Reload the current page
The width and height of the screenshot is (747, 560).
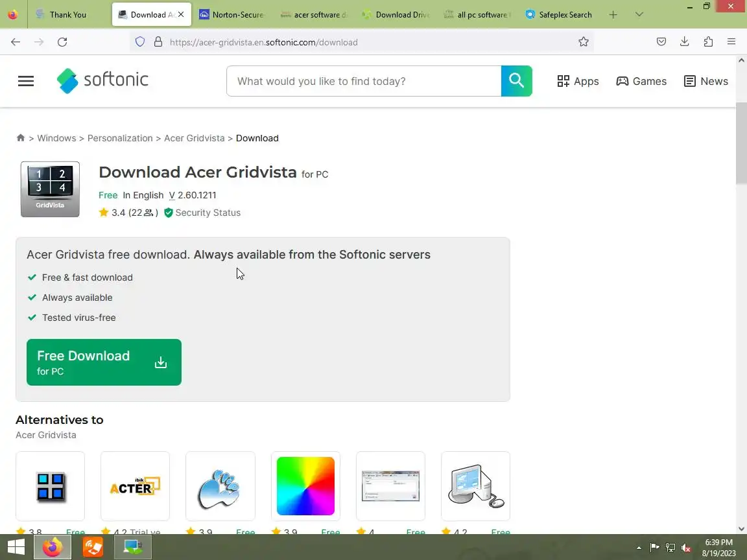pos(62,42)
